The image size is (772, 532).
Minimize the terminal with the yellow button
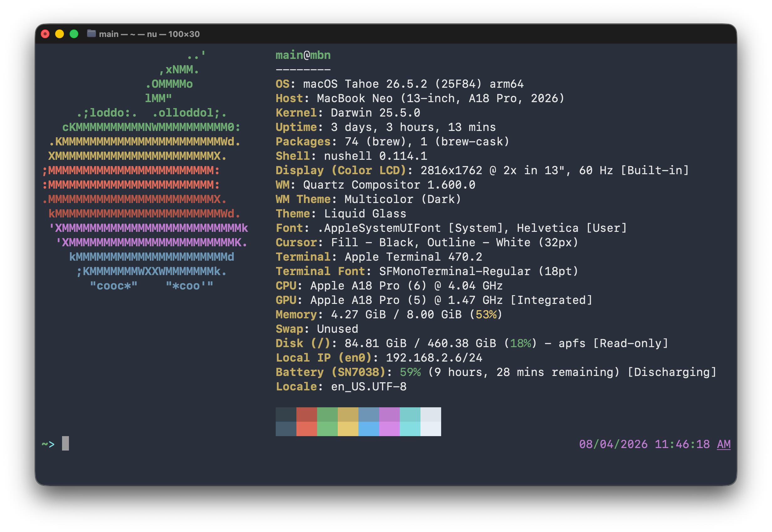click(x=59, y=34)
